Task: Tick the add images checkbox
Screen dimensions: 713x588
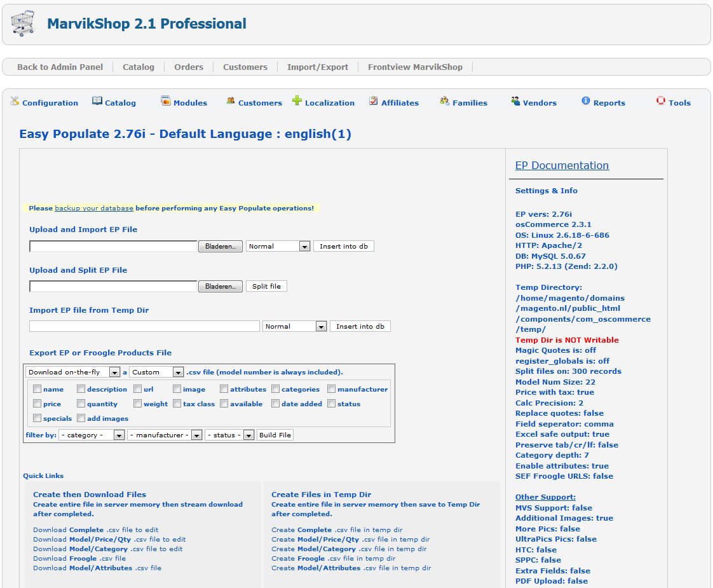Action: pyautogui.click(x=81, y=418)
